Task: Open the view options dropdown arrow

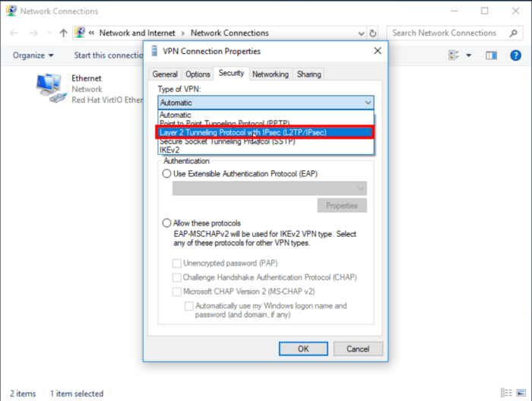Action: 469,55
